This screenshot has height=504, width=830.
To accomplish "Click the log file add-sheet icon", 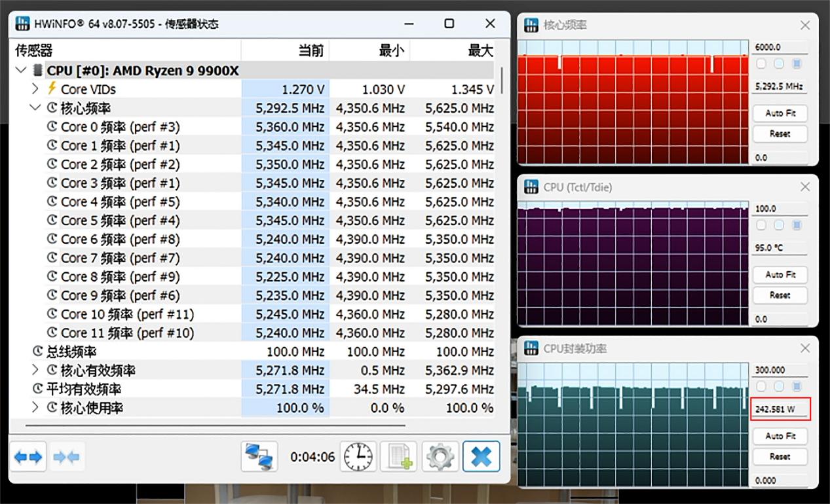I will pos(399,456).
